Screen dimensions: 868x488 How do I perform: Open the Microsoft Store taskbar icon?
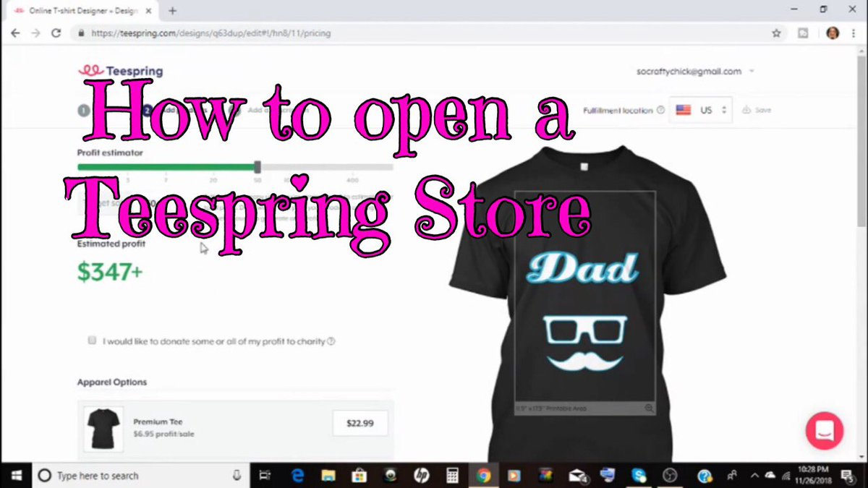(x=359, y=475)
